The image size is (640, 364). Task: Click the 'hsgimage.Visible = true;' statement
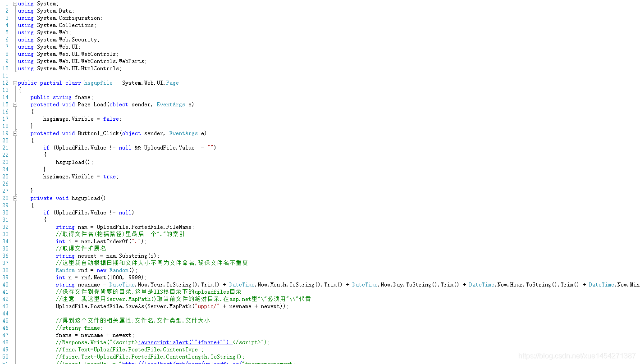pyautogui.click(x=81, y=177)
